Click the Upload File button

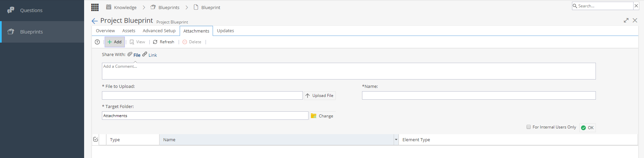click(320, 96)
